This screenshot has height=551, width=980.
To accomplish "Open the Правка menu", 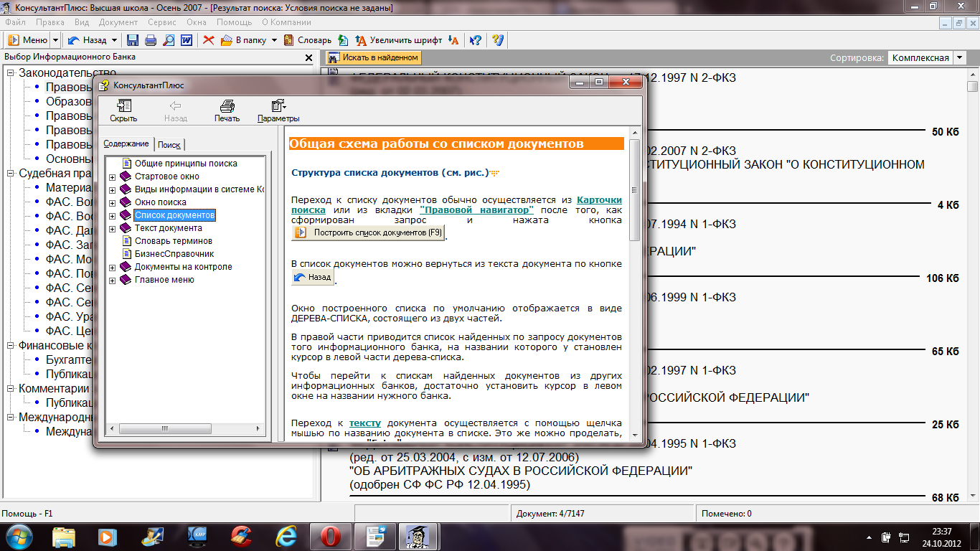I will coord(50,22).
